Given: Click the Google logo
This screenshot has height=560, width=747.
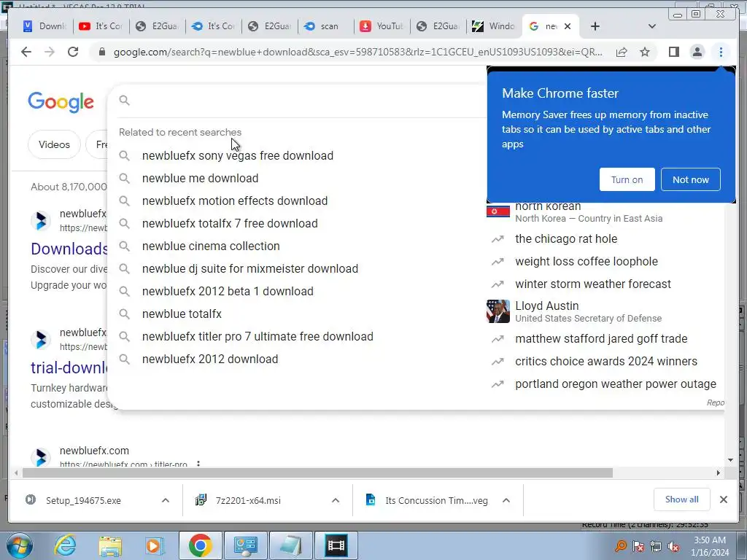Looking at the screenshot, I should click(x=61, y=101).
